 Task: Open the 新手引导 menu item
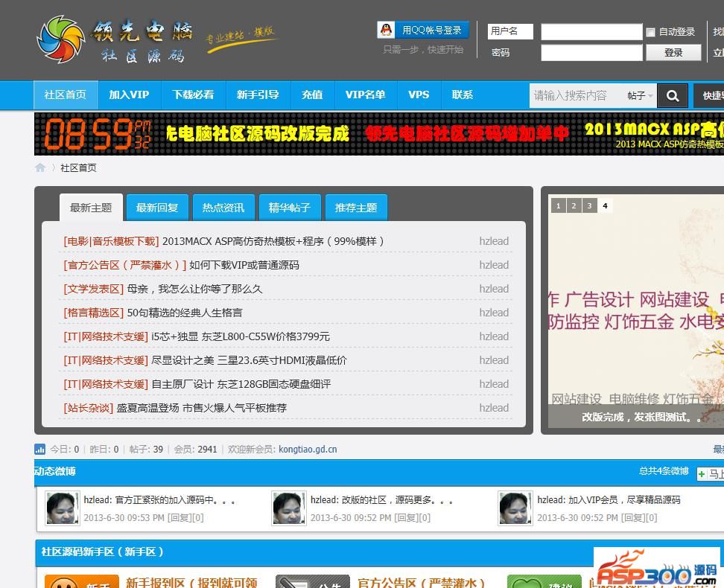[x=258, y=95]
